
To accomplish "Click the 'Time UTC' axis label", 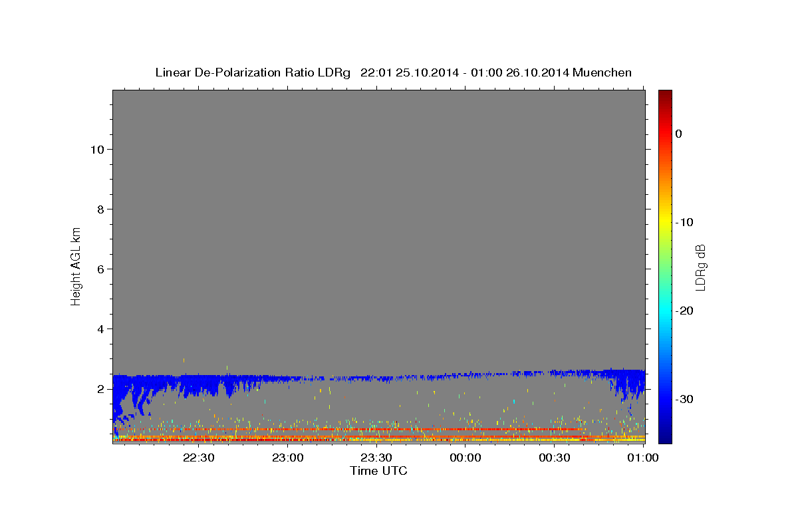I will point(378,471).
